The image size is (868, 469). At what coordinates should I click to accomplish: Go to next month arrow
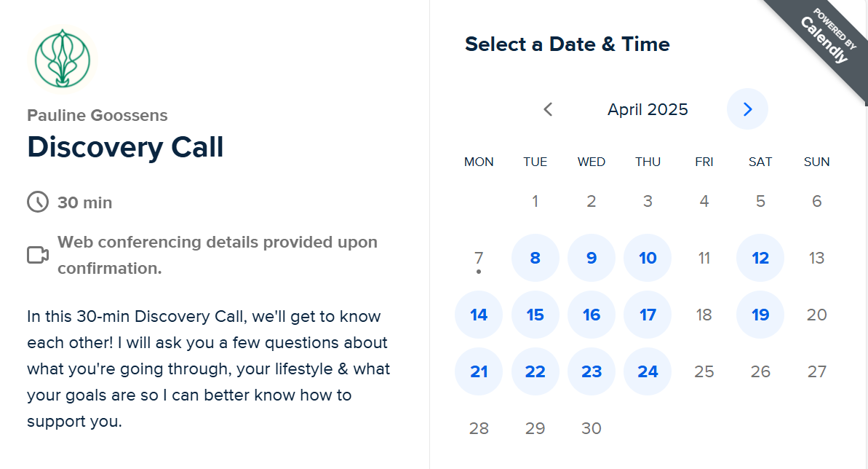(747, 109)
